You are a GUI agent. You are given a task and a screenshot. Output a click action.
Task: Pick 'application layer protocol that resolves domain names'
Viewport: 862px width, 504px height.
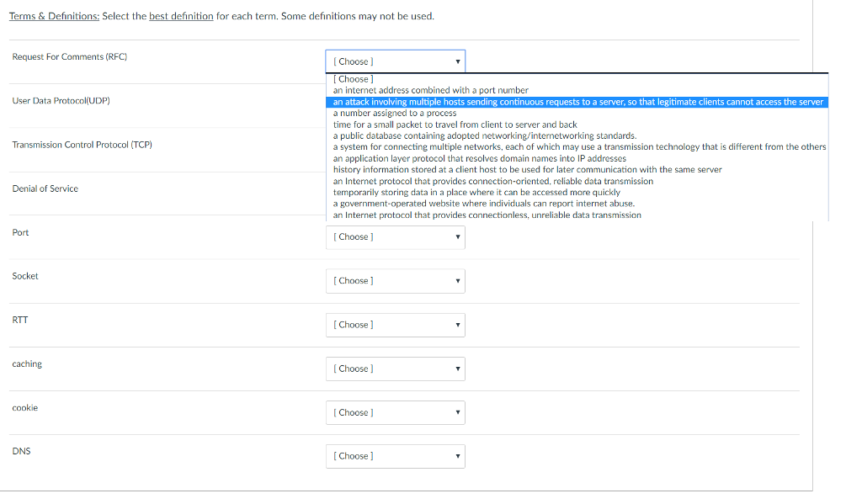577,158
